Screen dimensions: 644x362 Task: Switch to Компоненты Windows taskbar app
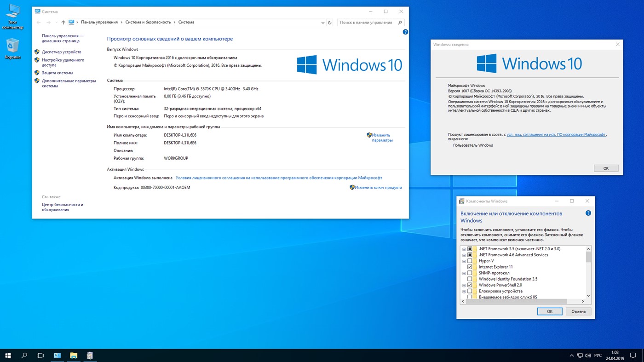pos(90,355)
